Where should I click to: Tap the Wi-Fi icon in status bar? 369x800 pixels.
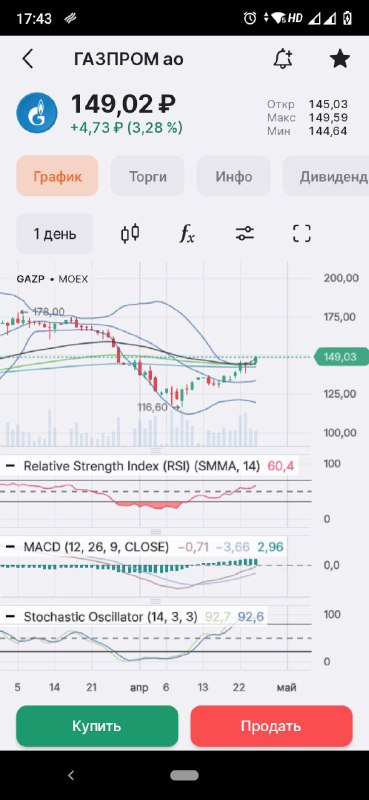point(279,18)
